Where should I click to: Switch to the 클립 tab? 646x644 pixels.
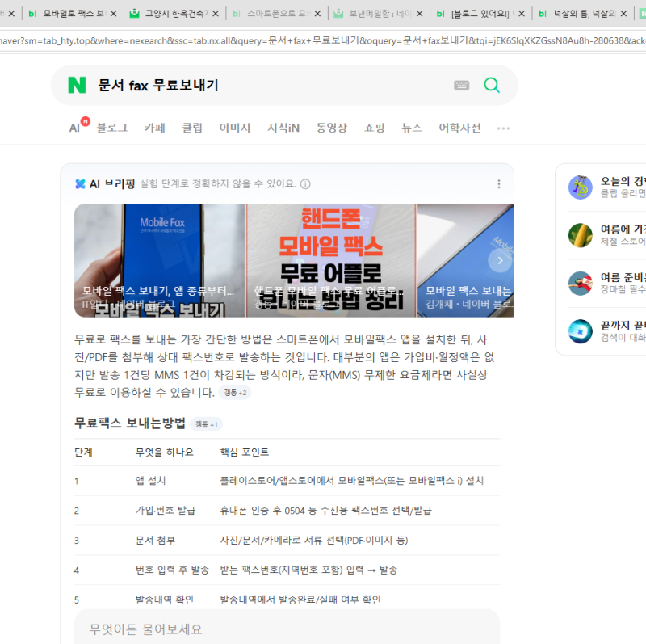192,128
